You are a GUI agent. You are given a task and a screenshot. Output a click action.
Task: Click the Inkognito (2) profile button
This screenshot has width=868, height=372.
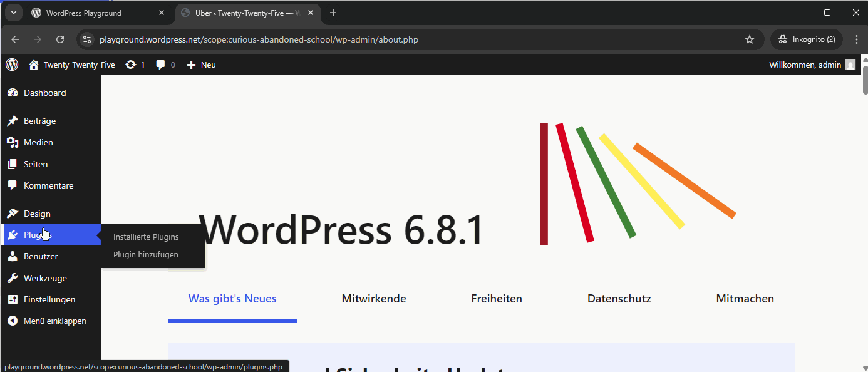(807, 39)
